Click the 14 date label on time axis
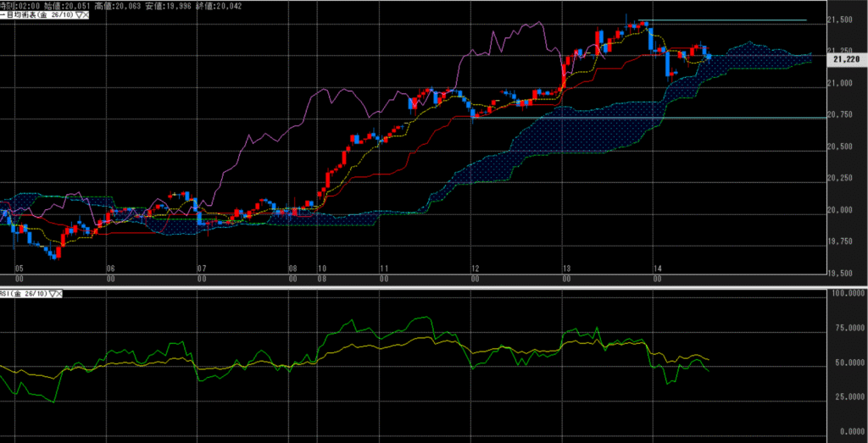Screen dimensions: 868x443 [x=657, y=266]
